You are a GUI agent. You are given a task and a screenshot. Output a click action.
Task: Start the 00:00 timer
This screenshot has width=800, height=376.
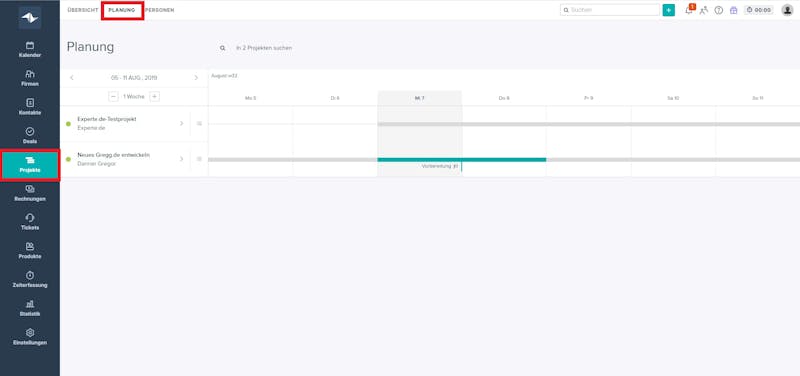pyautogui.click(x=759, y=10)
